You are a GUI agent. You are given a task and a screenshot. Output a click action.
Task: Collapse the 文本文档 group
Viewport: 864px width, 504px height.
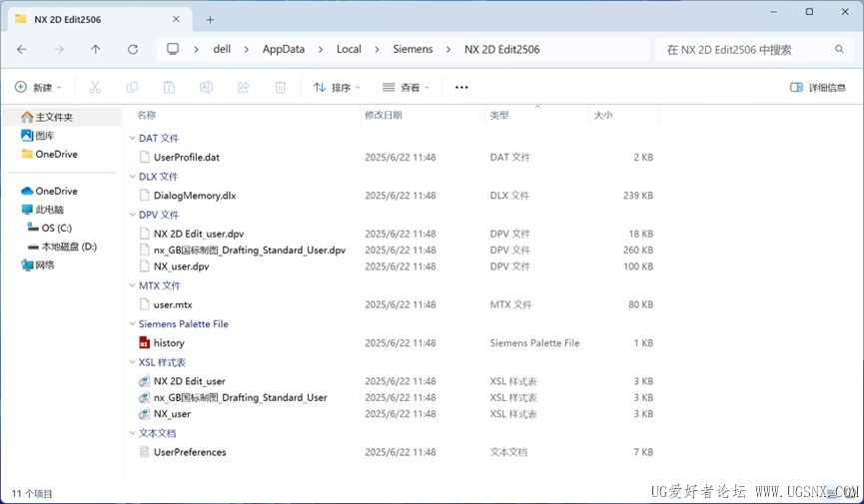(132, 433)
